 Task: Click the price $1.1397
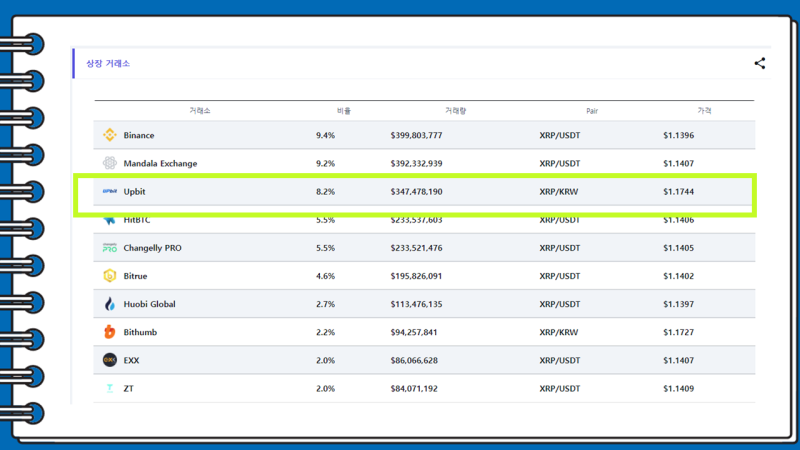[x=679, y=304]
